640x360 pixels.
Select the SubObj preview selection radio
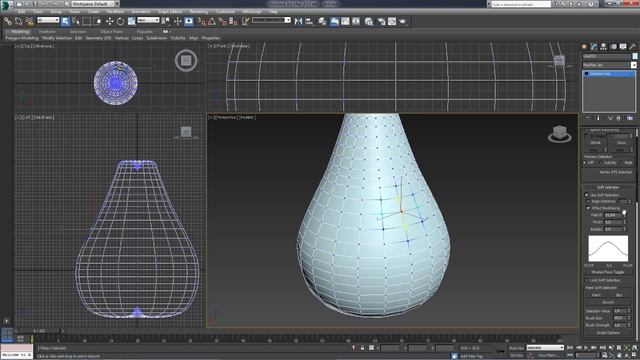click(601, 162)
